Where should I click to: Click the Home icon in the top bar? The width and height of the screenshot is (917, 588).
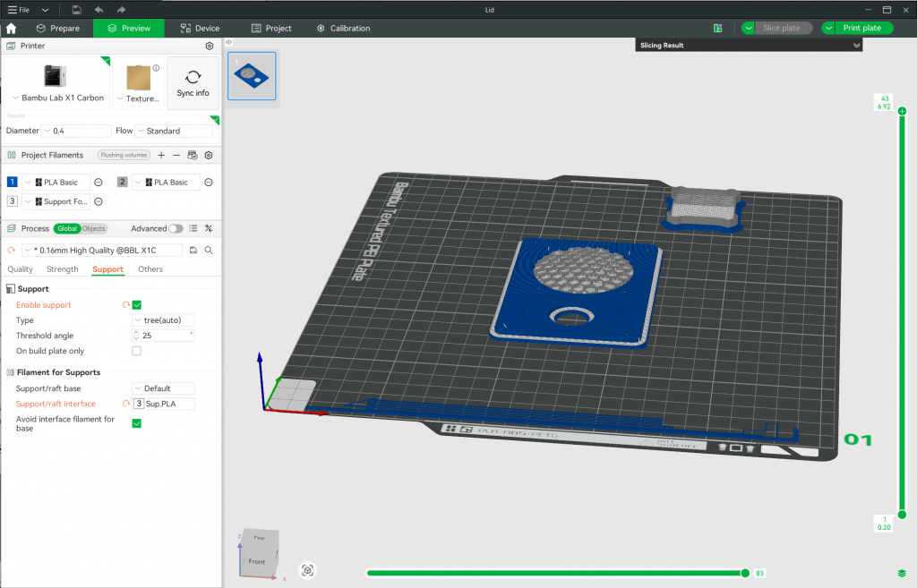pyautogui.click(x=11, y=28)
